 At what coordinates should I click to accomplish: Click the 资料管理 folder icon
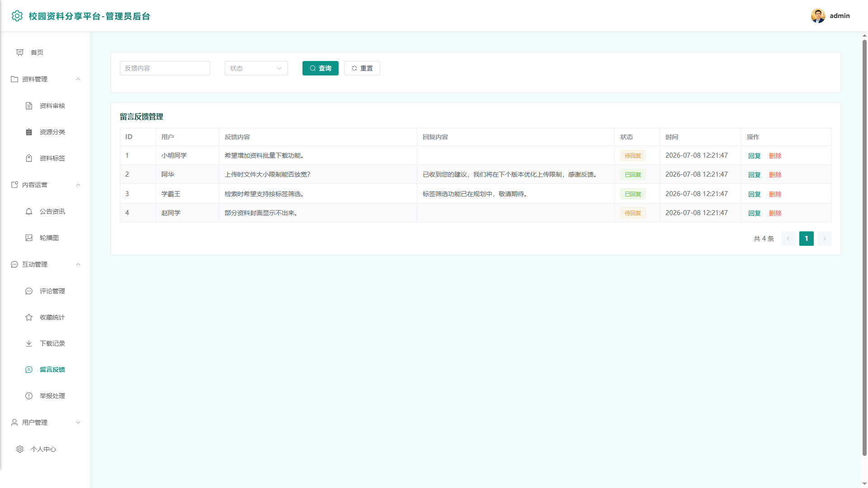pyautogui.click(x=14, y=79)
